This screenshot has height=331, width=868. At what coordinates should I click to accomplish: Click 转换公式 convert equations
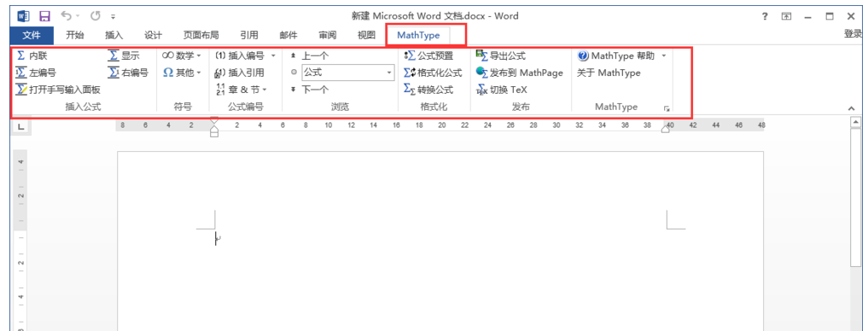(x=429, y=90)
